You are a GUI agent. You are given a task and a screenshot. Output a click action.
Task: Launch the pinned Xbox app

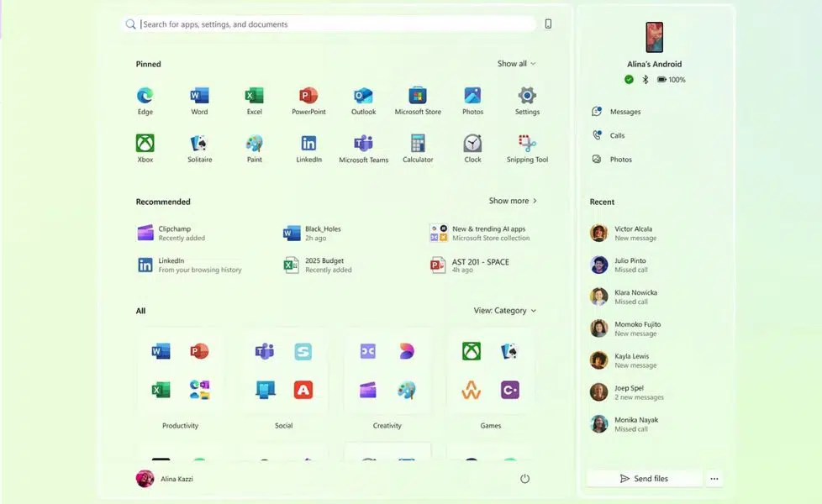click(145, 149)
